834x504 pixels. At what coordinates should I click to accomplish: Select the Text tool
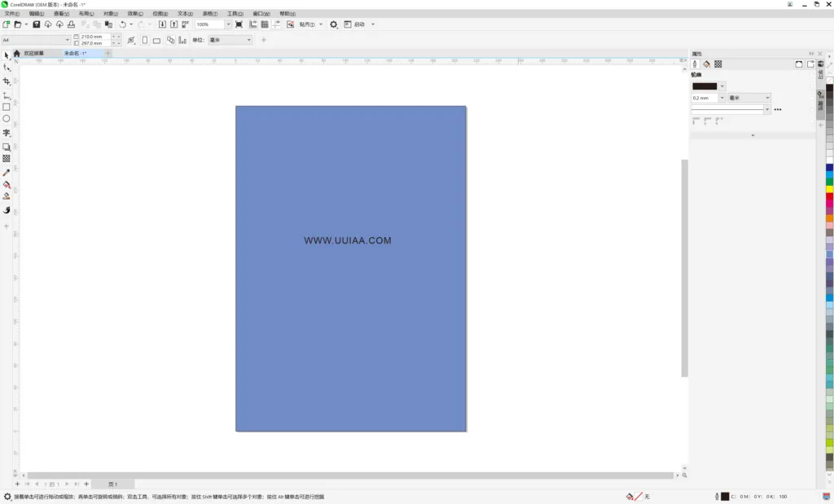7,133
